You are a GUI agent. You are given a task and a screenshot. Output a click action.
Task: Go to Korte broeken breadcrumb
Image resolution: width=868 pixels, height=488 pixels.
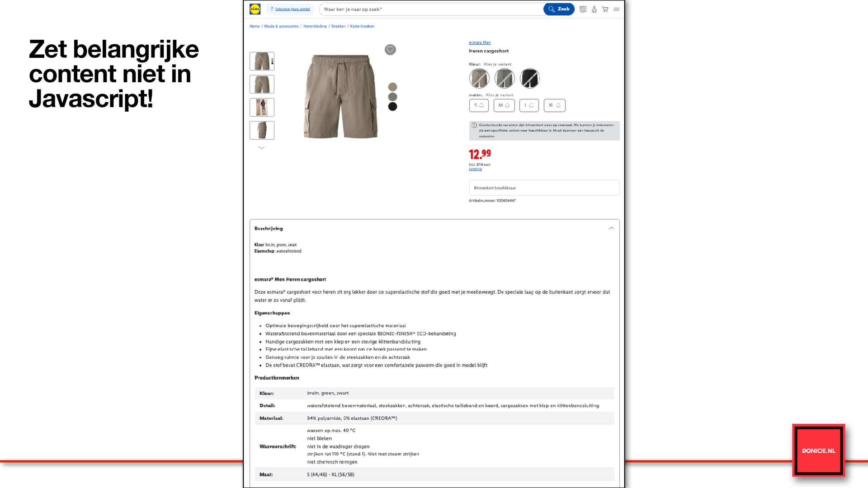click(x=362, y=26)
